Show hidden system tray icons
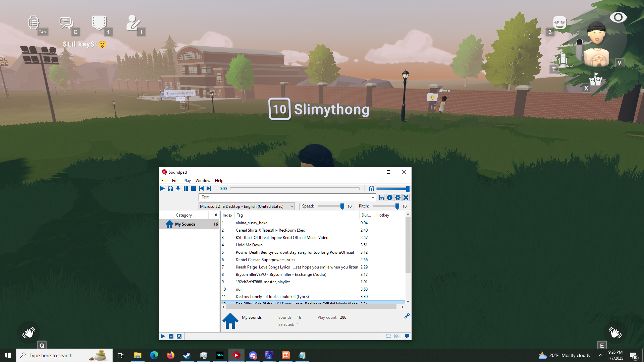This screenshot has height=362, width=644. [600, 355]
